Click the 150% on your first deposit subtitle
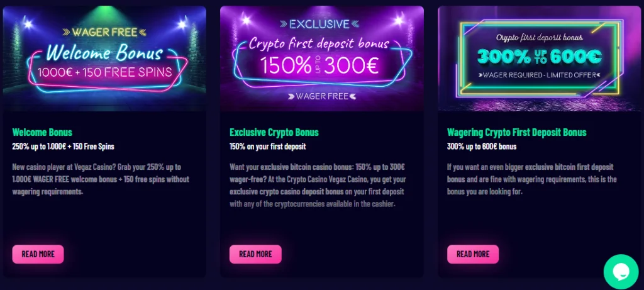The image size is (644, 290). click(x=269, y=146)
